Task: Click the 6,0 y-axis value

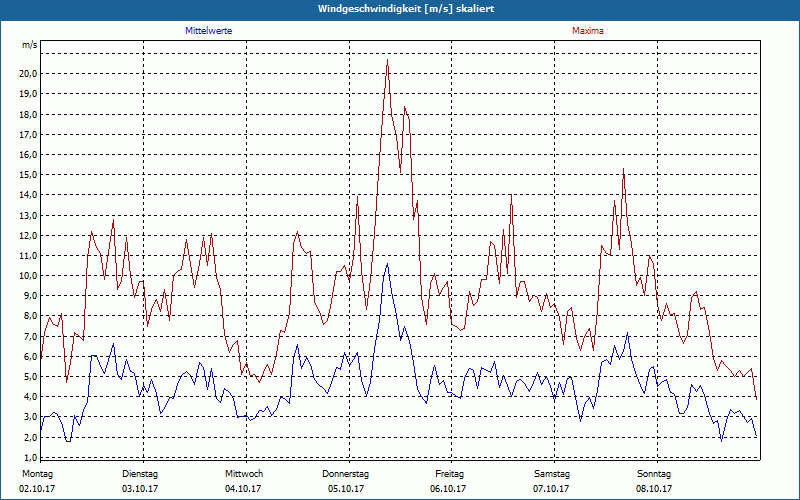Action: click(x=30, y=357)
